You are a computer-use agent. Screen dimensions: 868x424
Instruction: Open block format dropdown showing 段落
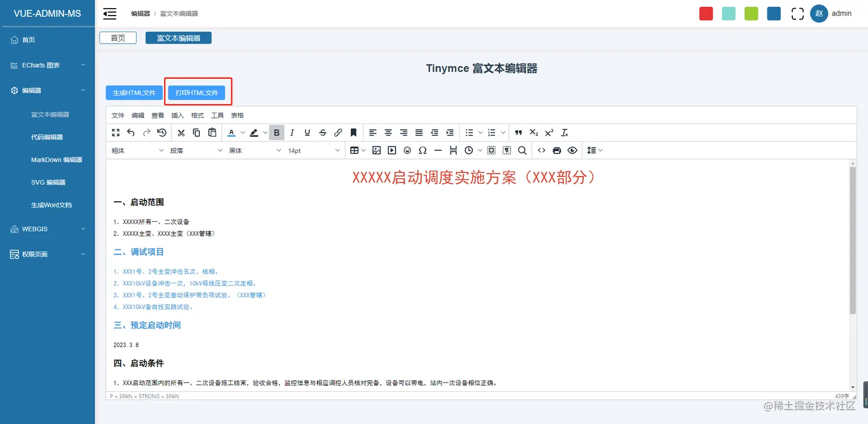tap(196, 151)
